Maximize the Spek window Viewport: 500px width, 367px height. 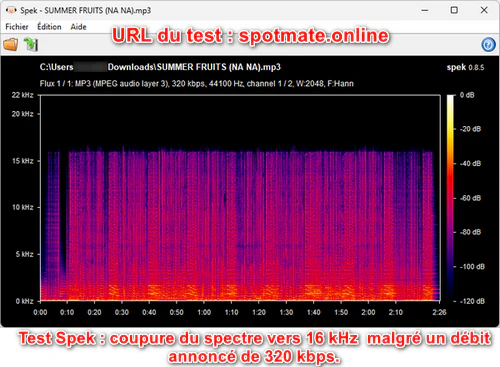454,10
